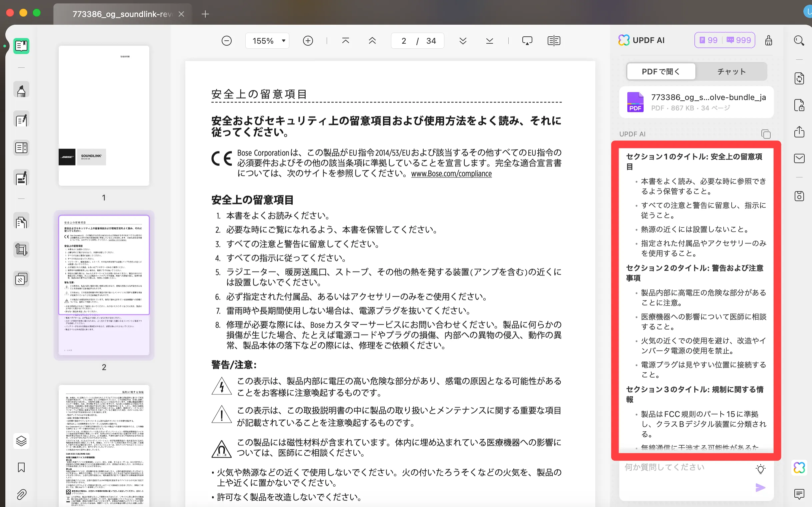Open the Reader mode icon in left sidebar
Viewport: 812px width, 507px height.
(x=21, y=46)
